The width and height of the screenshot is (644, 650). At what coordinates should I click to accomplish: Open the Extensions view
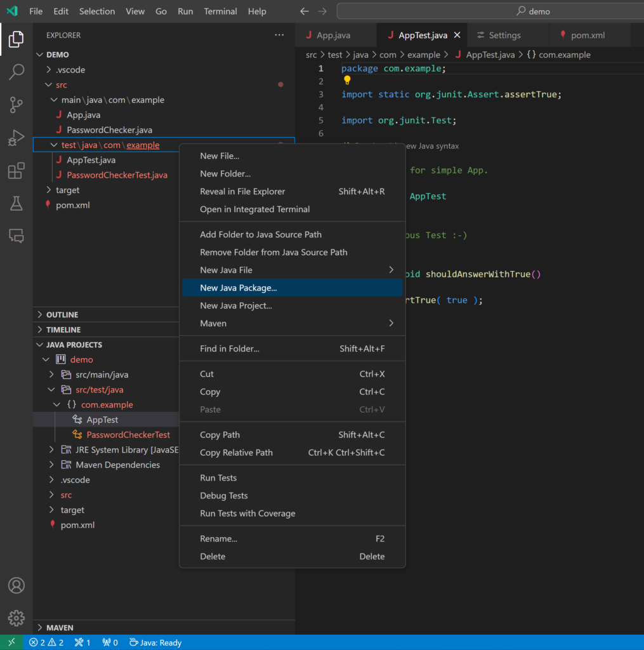pyautogui.click(x=16, y=171)
